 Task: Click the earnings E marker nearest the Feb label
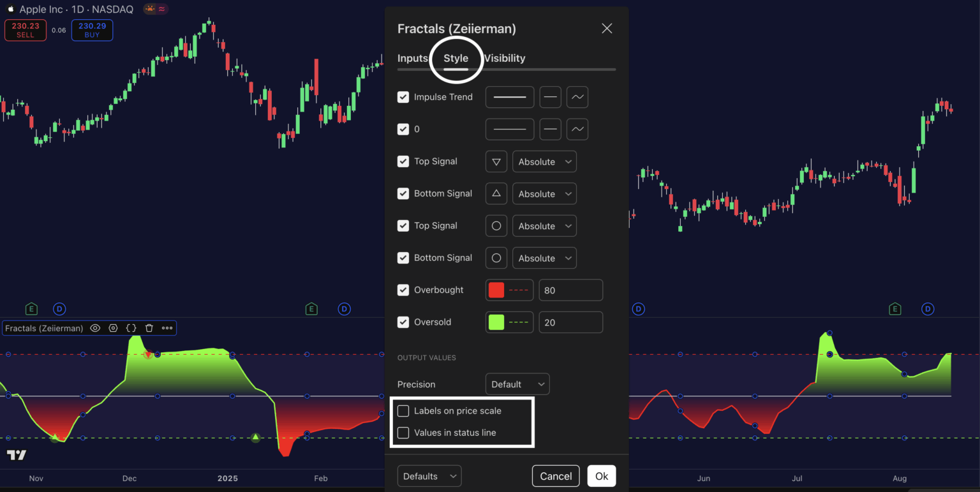coord(311,309)
